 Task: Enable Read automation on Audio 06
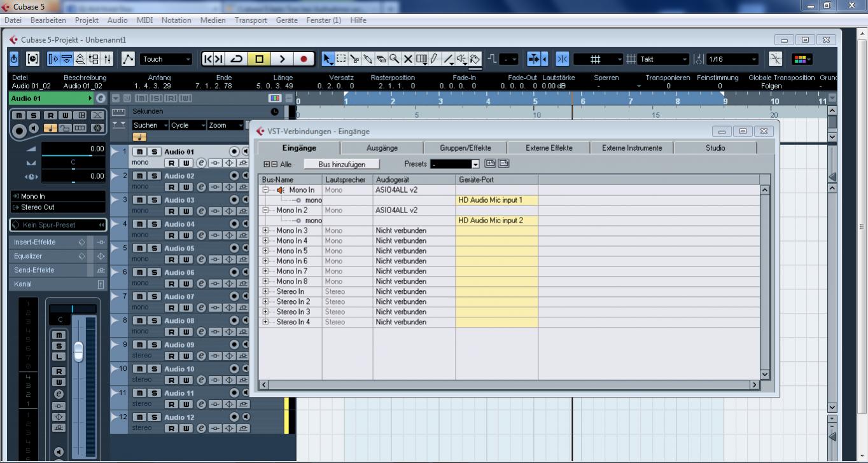(171, 284)
